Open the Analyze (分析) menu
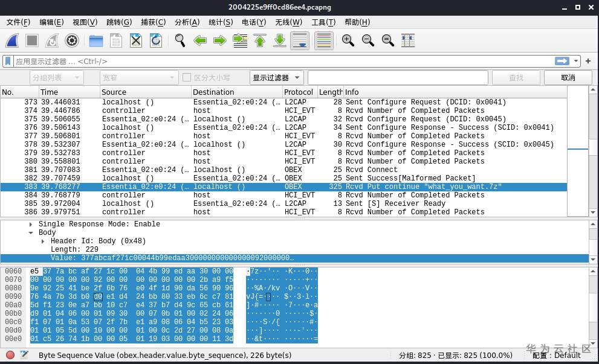The height and width of the screenshot is (364, 599). pos(187,22)
